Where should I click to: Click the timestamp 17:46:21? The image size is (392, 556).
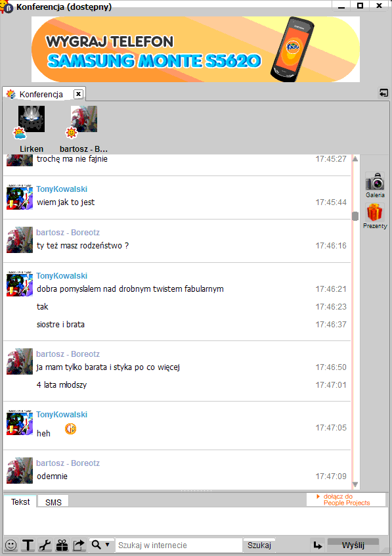pos(331,289)
